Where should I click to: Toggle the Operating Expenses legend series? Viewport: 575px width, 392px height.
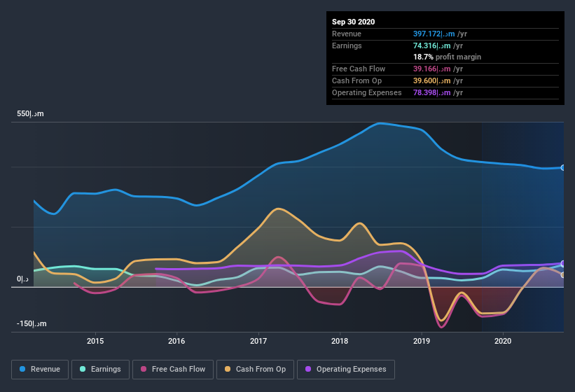coord(346,370)
